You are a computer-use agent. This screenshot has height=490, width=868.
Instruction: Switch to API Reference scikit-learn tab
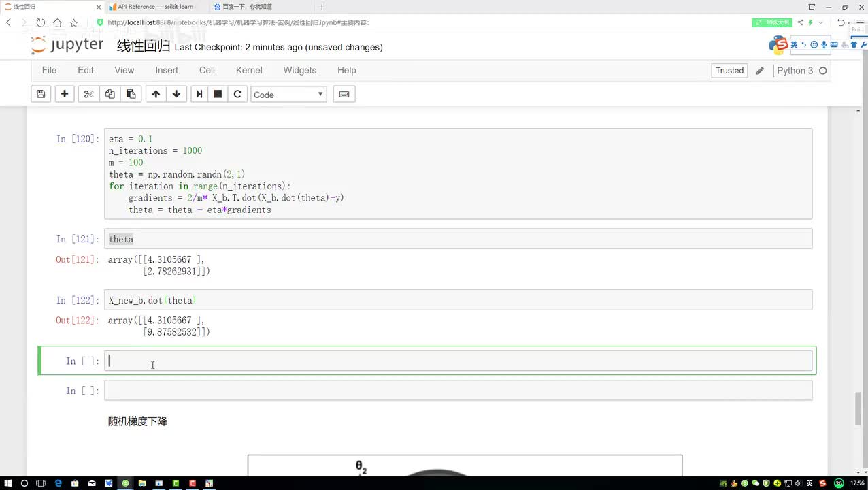click(156, 7)
